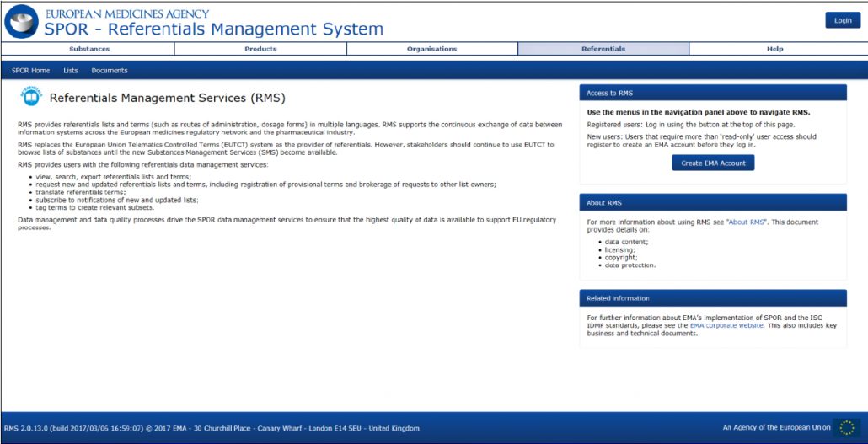868x444 pixels.
Task: Click the "data content;" bullet
Action: (625, 242)
